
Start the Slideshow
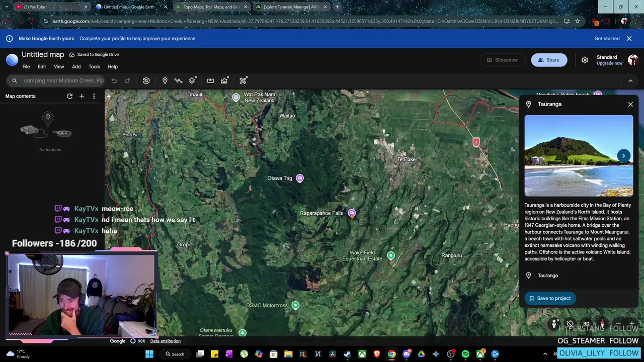tap(502, 60)
